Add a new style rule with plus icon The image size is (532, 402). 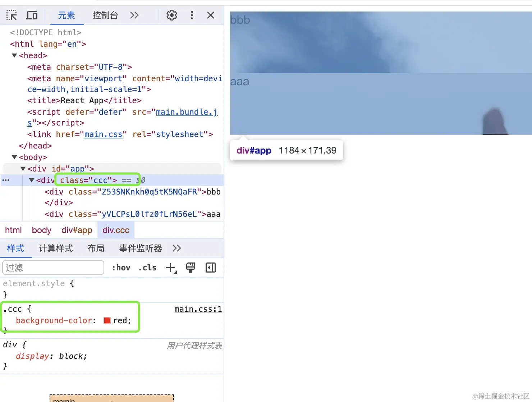pyautogui.click(x=171, y=268)
